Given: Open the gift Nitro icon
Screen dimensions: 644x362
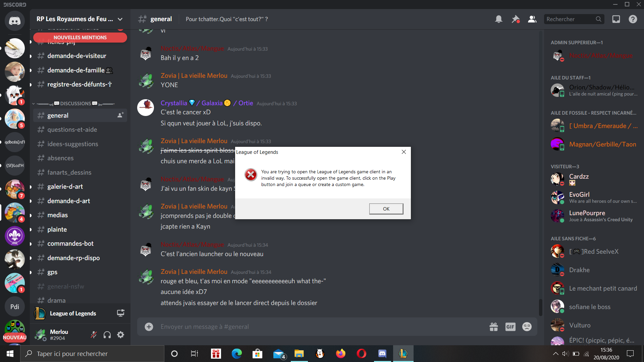Looking at the screenshot, I should coord(494,326).
